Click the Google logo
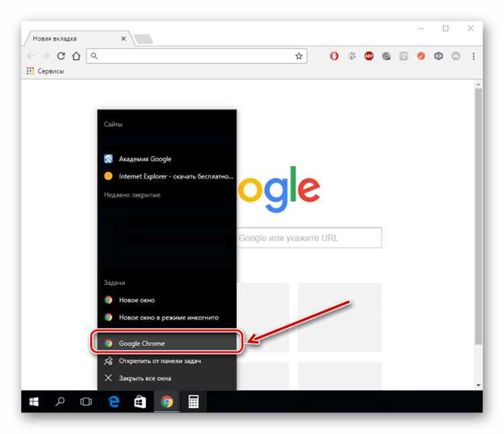This screenshot has width=504, height=434. point(279,189)
